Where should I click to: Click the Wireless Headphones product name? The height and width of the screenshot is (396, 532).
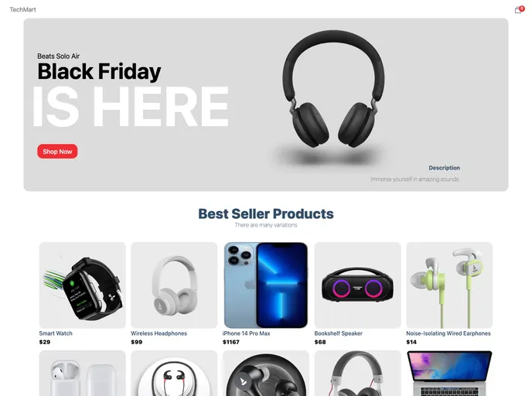pos(159,333)
